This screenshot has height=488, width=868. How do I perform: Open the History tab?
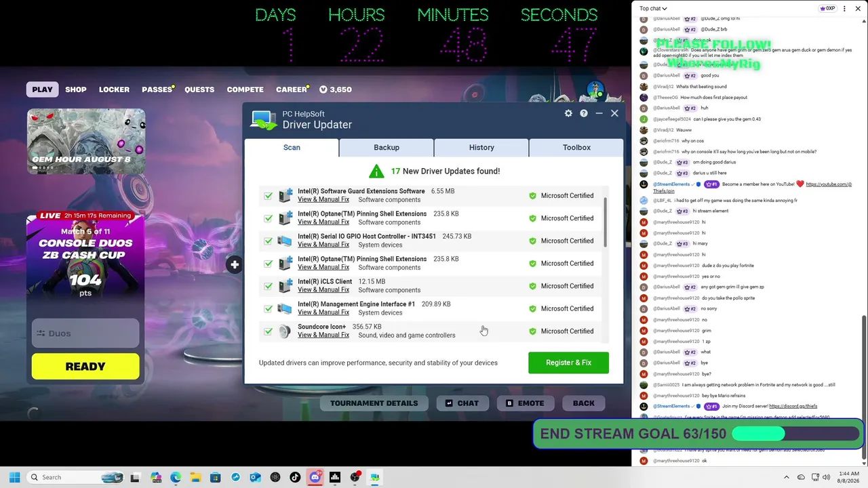481,147
